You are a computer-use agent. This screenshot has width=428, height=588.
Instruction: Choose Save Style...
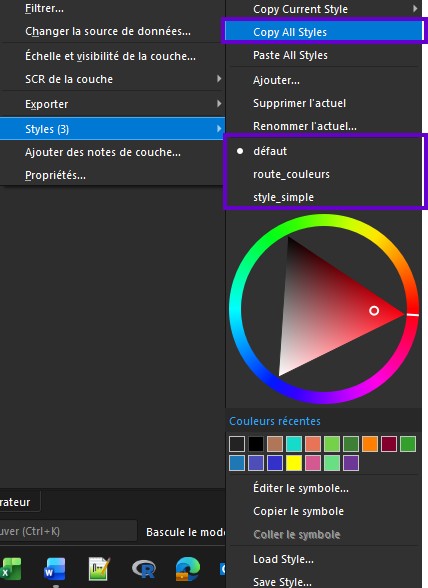point(323,581)
